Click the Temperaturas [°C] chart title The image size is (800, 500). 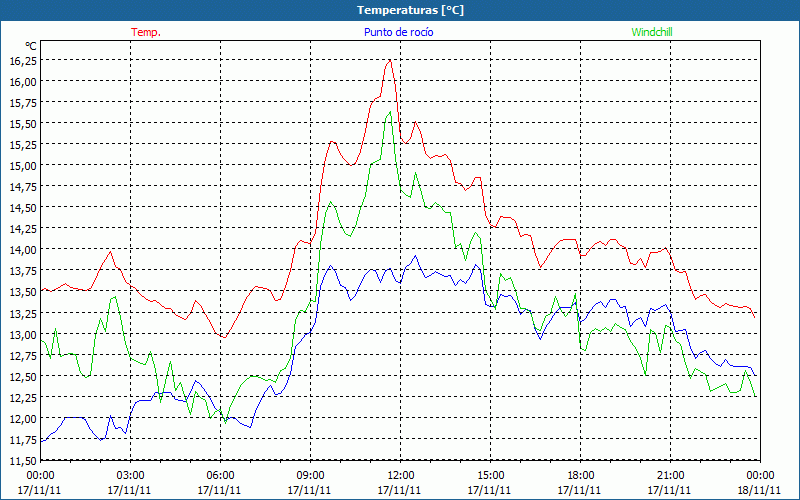tap(410, 10)
